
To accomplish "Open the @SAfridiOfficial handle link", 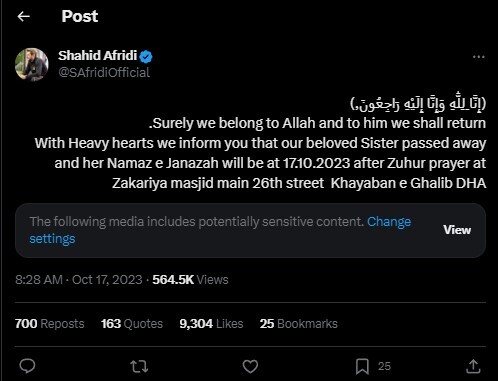I will pos(104,72).
